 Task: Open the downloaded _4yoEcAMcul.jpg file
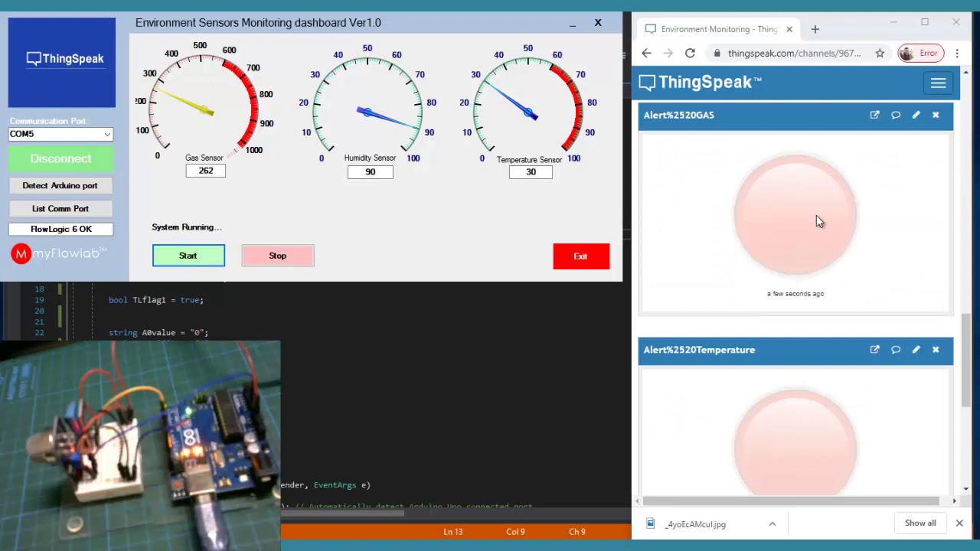(695, 524)
